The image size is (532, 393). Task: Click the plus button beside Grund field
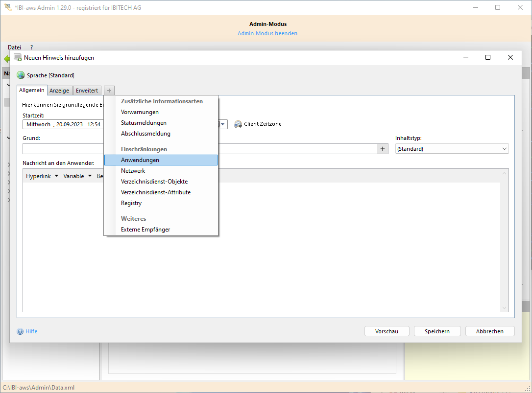(383, 149)
